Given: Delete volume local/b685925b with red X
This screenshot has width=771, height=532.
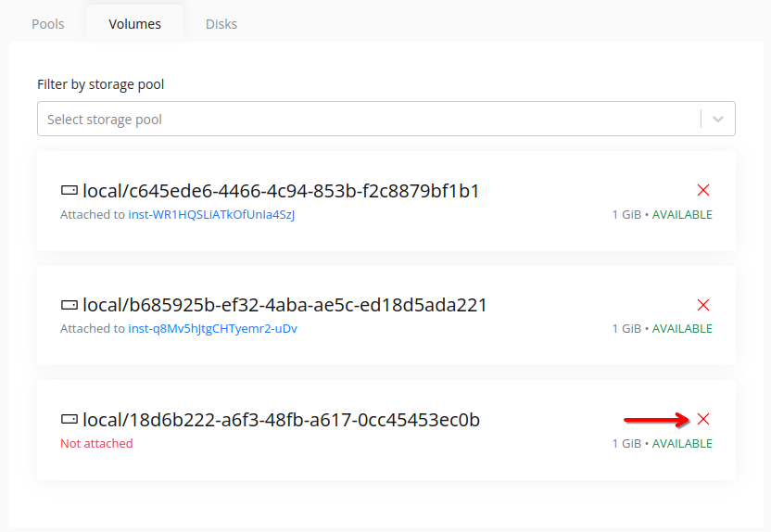Looking at the screenshot, I should tap(703, 305).
